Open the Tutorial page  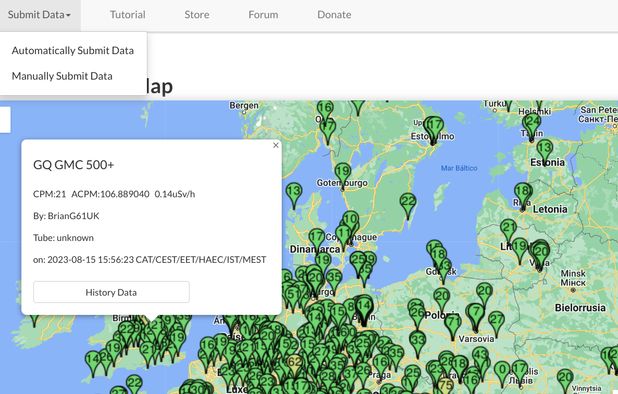[128, 15]
